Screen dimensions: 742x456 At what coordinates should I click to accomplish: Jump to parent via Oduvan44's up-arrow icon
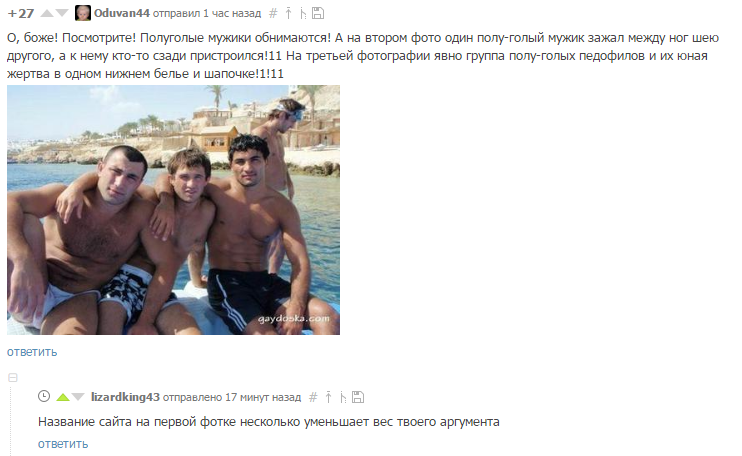pos(288,13)
